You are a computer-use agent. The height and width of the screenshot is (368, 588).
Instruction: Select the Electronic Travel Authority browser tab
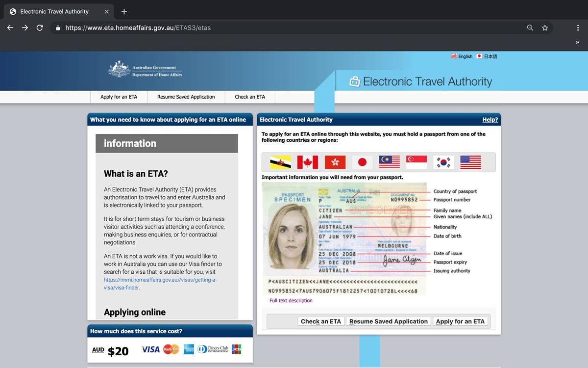click(59, 11)
